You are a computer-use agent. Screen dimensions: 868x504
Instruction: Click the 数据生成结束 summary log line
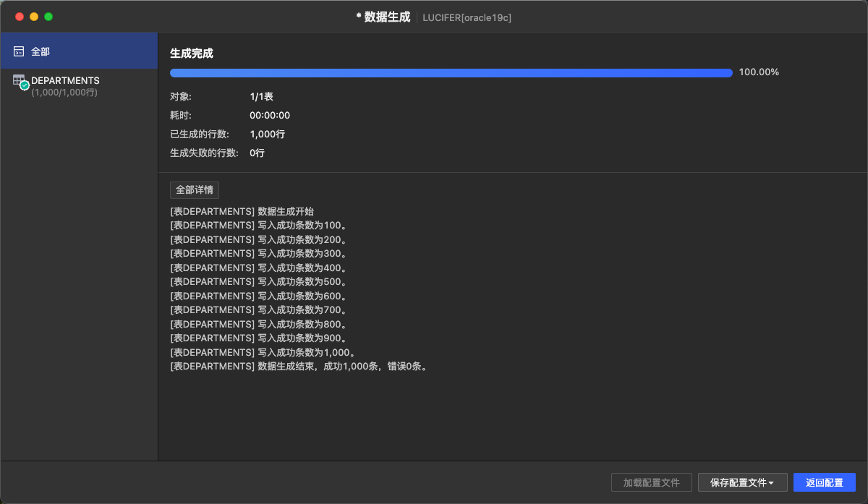(300, 367)
